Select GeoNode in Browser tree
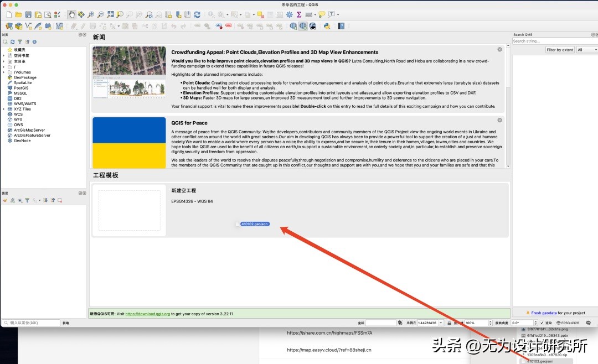 pos(22,141)
